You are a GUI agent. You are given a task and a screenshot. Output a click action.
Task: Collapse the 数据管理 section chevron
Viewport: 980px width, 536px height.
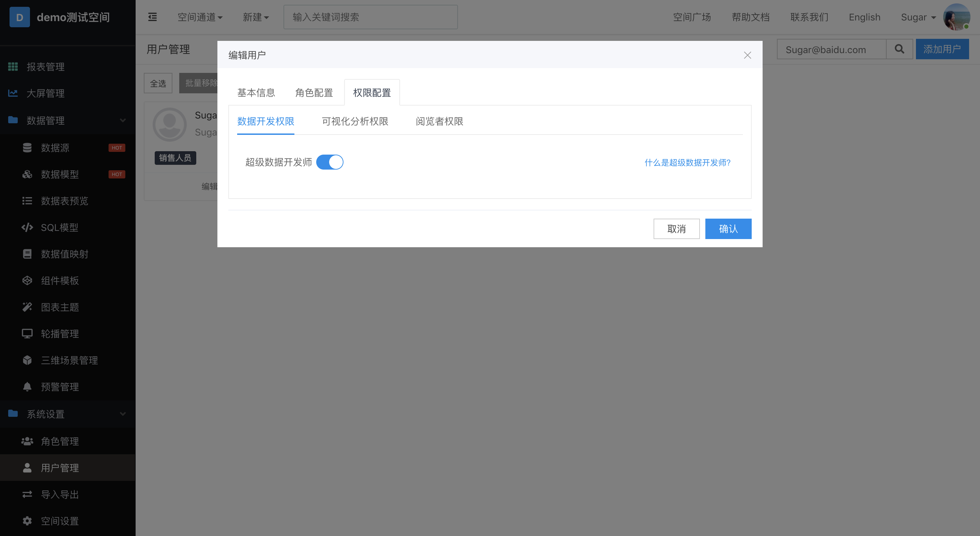[x=123, y=121]
